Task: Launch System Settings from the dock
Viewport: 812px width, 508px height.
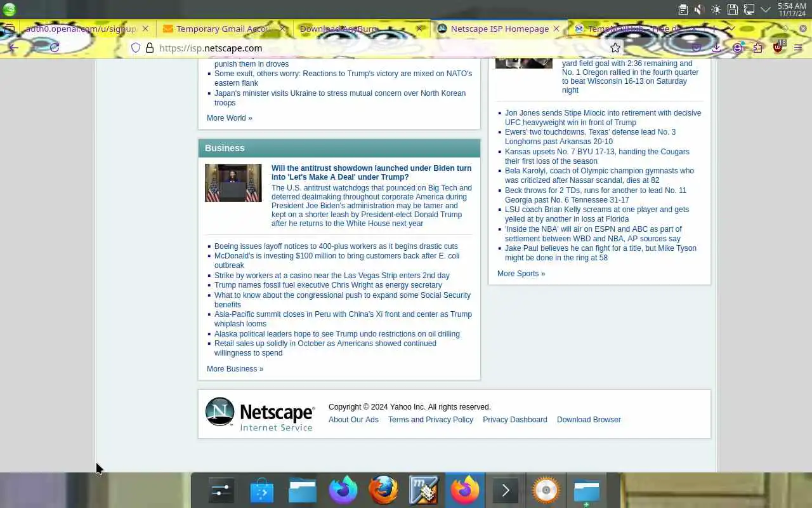Action: pos(221,490)
